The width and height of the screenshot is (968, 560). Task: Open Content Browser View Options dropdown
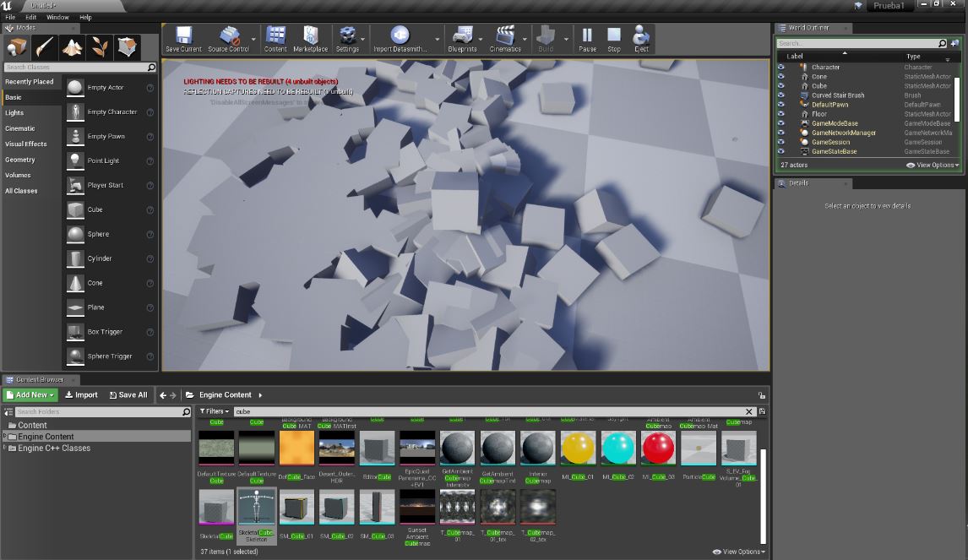click(739, 552)
